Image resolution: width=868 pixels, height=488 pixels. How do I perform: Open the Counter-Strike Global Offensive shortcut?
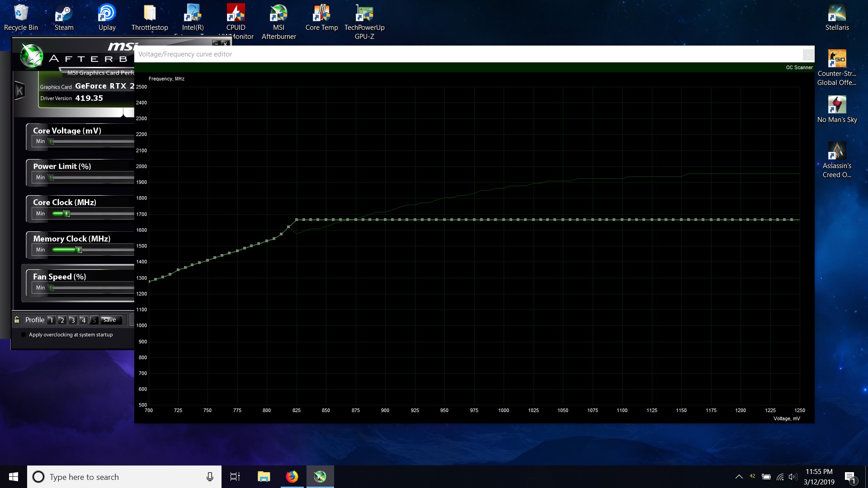(837, 68)
